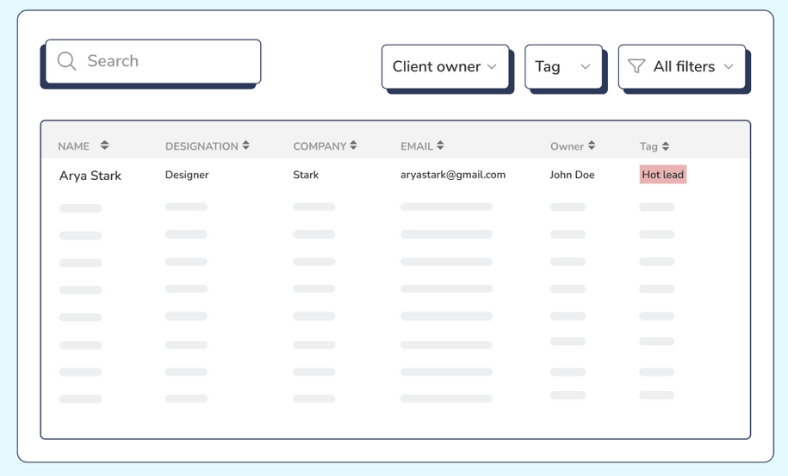The height and width of the screenshot is (476, 788).
Task: Open the All filters dropdown
Action: pos(681,66)
